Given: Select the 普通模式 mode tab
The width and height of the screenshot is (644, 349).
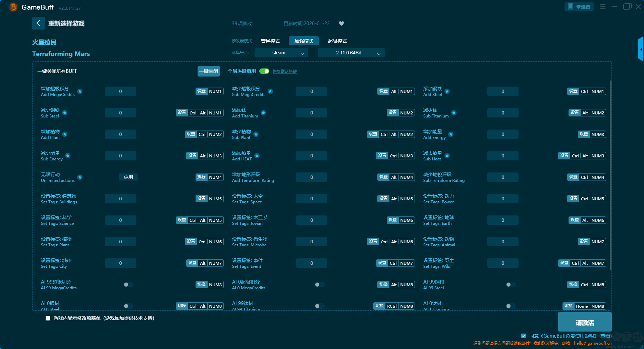Looking at the screenshot, I should click(x=270, y=41).
